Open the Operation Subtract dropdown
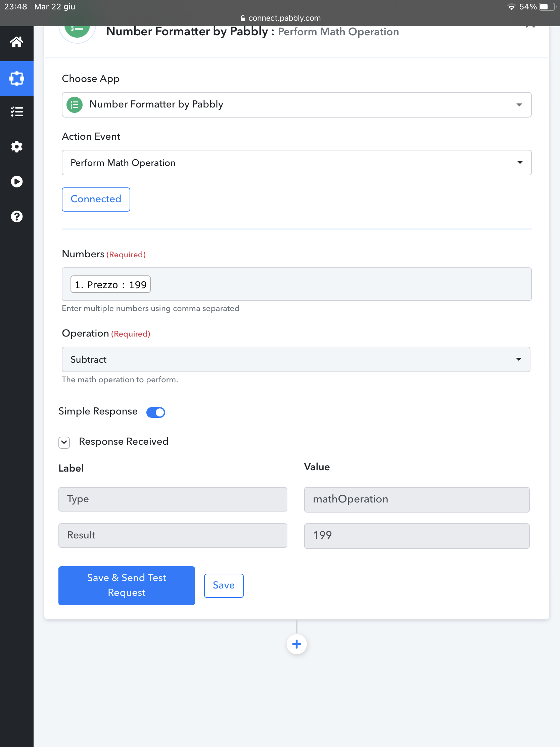560x747 pixels. coord(296,359)
